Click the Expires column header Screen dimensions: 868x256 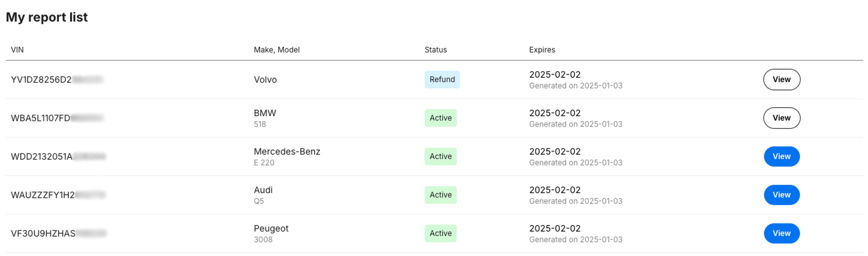[x=542, y=50]
